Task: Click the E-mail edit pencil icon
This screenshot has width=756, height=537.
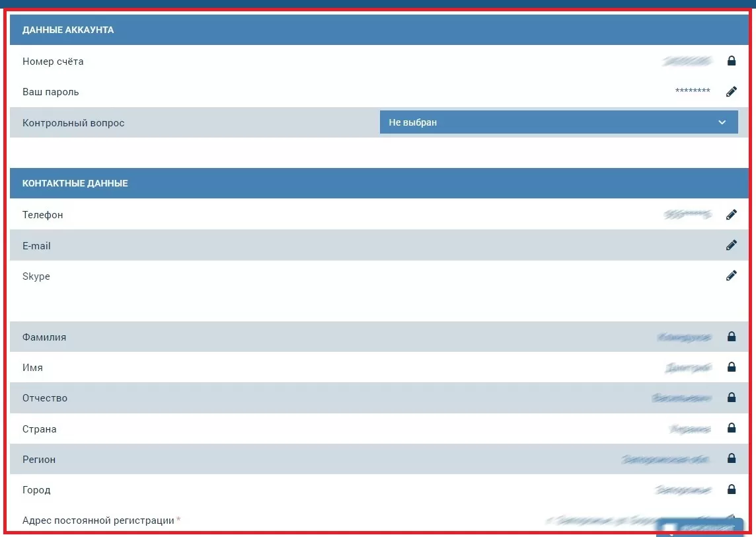Action: point(731,245)
